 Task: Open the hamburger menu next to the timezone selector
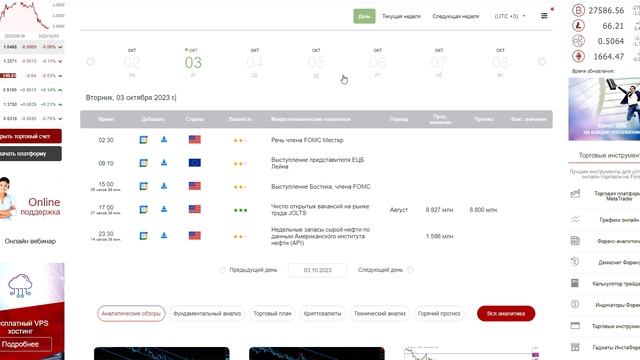(x=544, y=16)
